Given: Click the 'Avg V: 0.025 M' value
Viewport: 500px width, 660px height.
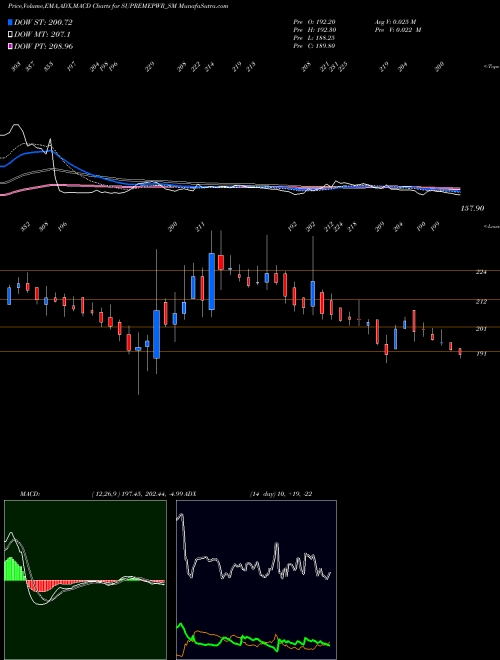Looking at the screenshot, I should tap(398, 22).
